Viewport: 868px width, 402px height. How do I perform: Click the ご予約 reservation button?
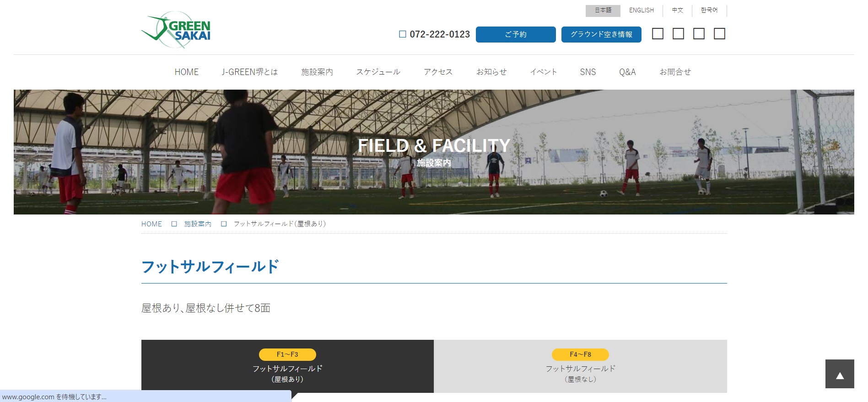coord(516,34)
